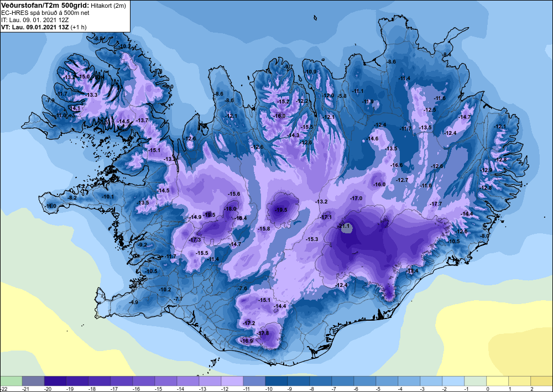Image resolution: width=553 pixels, height=392 pixels.
Task: Click the -16.4 temperature label
Action: point(241,218)
